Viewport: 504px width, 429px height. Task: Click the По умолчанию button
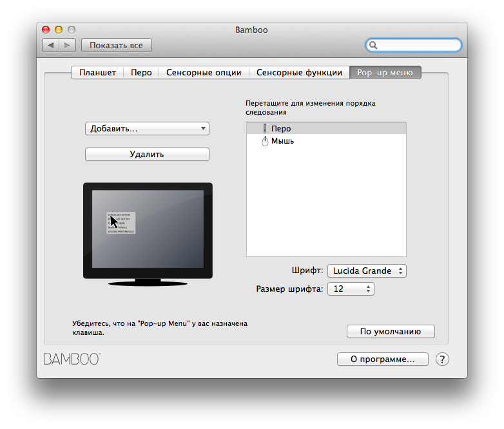(x=391, y=332)
